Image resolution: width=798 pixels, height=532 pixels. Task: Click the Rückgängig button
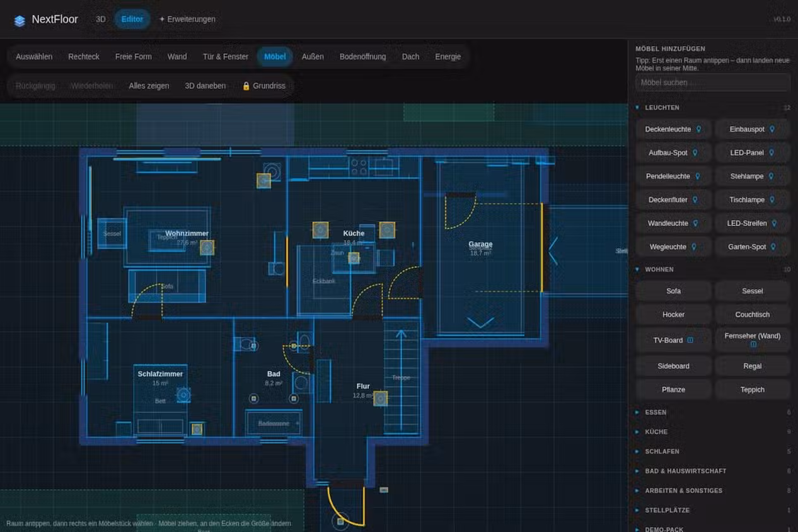[35, 86]
